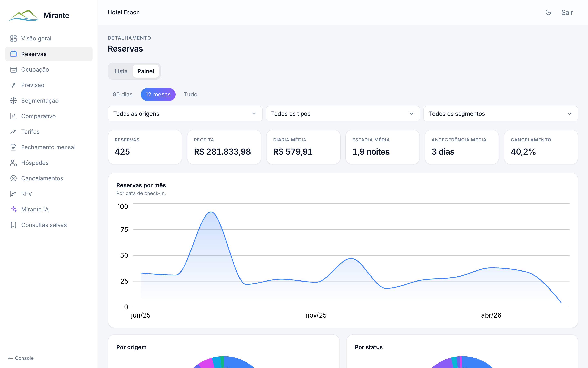The image size is (588, 368).
Task: Open the Todas as origens dropdown
Action: click(185, 114)
